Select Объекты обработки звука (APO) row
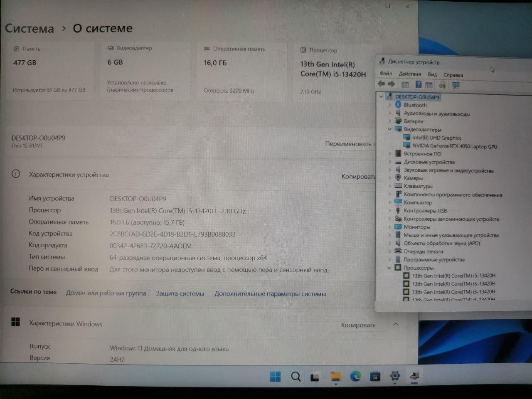Viewport: 532px width, 399px height. [442, 243]
